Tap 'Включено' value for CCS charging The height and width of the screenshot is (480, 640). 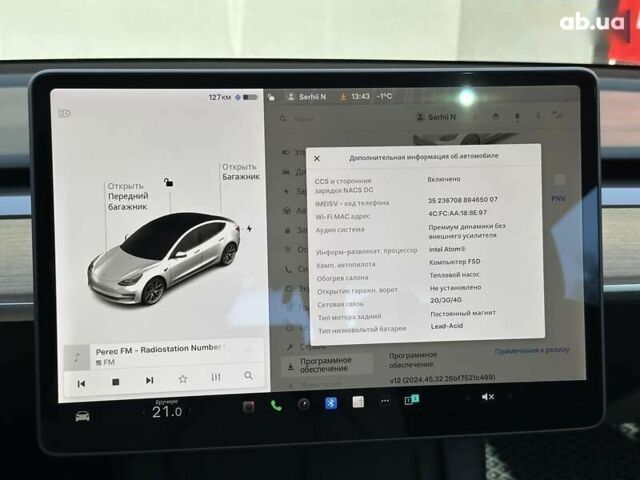point(444,179)
